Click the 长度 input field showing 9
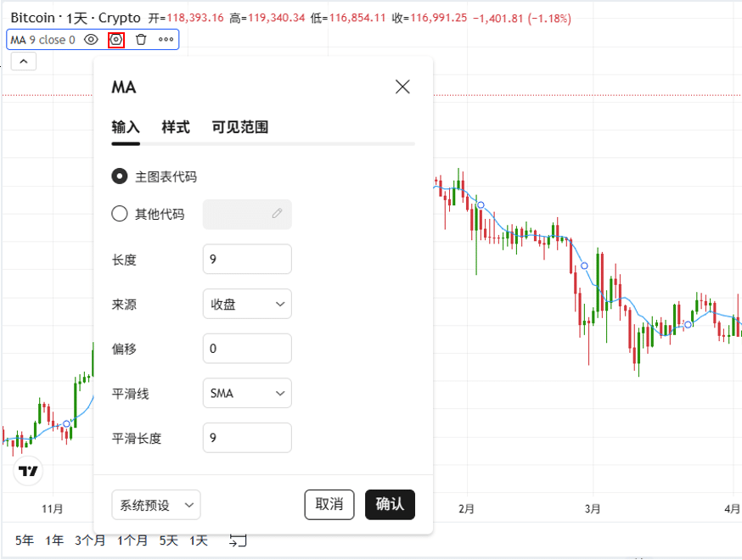 click(x=246, y=259)
